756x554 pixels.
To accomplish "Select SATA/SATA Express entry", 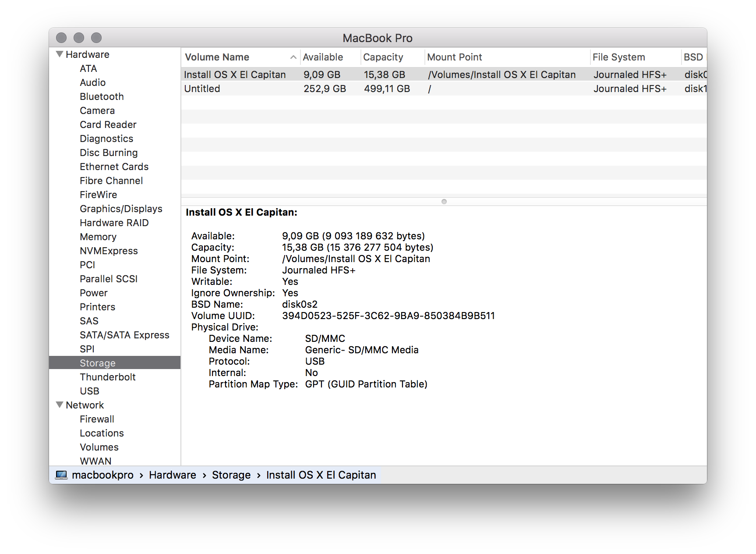I will coord(124,335).
